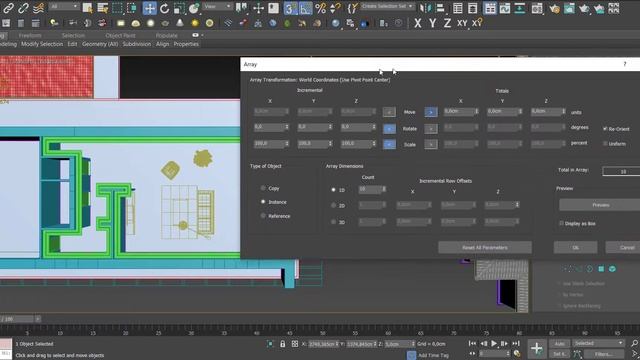The image size is (640, 360).
Task: Adjust the Rotate X incremental spinner
Action: 287,127
